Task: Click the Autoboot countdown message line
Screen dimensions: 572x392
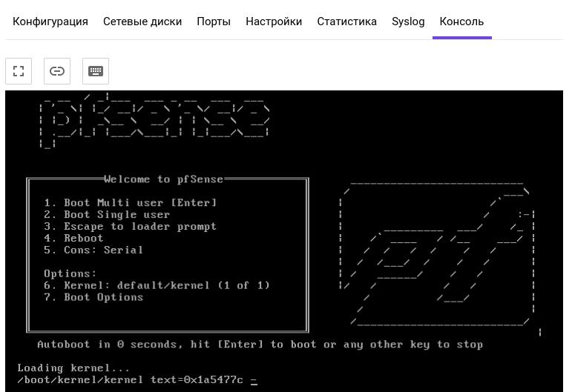Action: (x=260, y=345)
